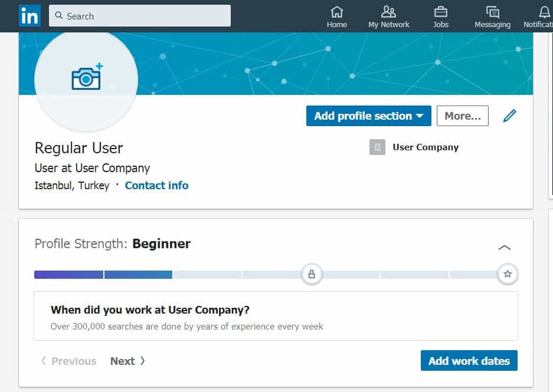The height and width of the screenshot is (392, 553).
Task: Open the Home feed icon
Action: click(336, 12)
